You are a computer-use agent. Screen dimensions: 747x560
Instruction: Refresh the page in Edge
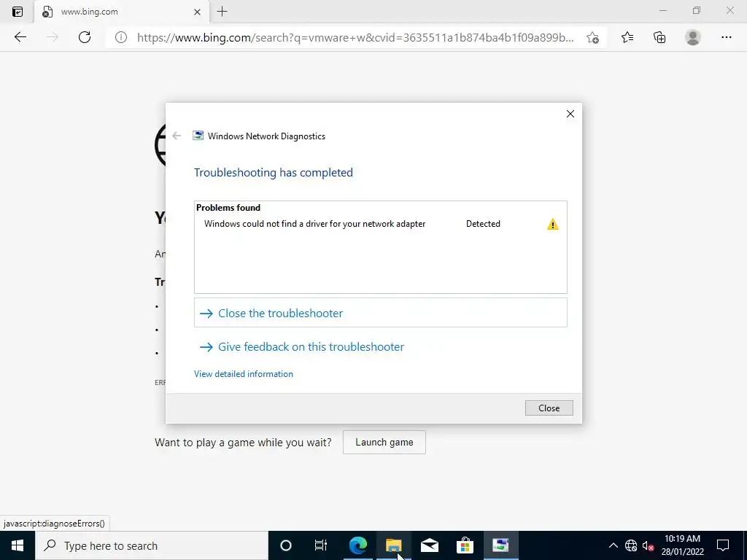tap(85, 37)
